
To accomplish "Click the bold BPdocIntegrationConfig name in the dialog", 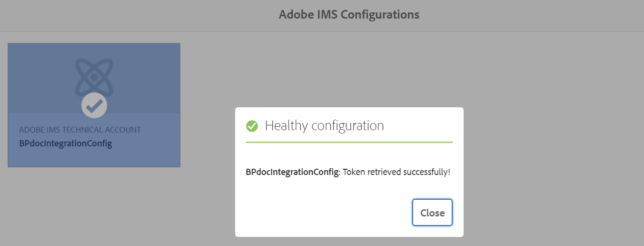I will point(292,172).
